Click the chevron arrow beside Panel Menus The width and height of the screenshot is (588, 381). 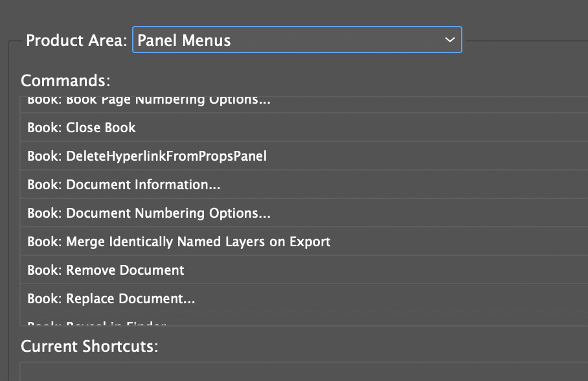pos(450,40)
